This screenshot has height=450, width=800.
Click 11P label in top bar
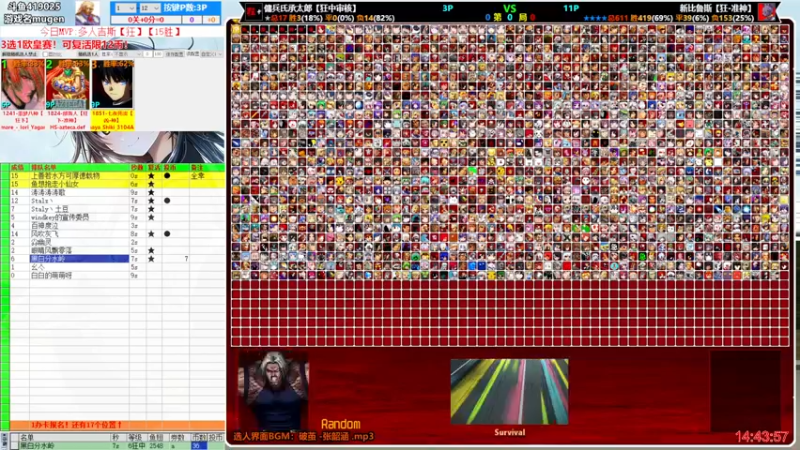(571, 8)
